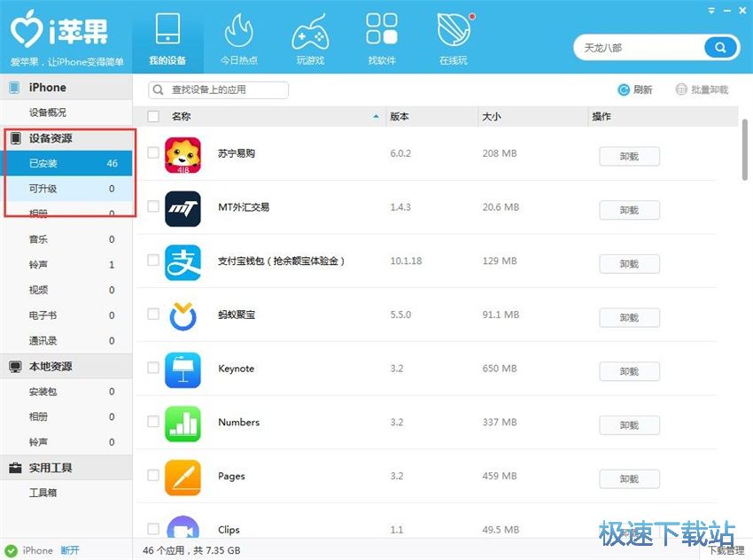Open 铃声 under 本地资源

point(66,442)
